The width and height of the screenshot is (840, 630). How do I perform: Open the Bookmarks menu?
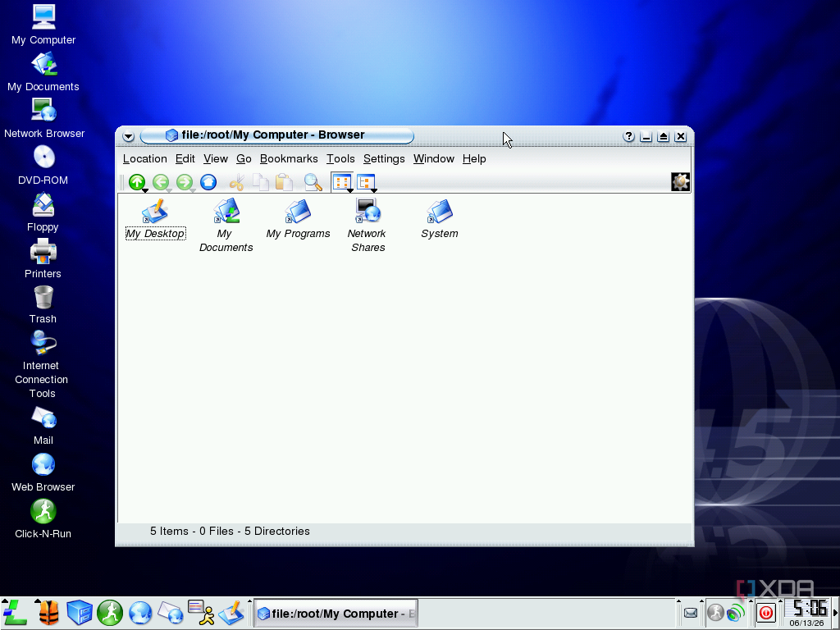(x=289, y=158)
